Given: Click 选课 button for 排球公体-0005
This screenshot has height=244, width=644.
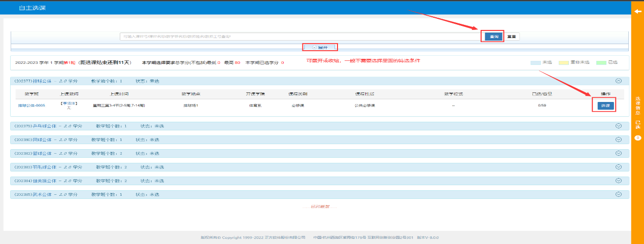Looking at the screenshot, I should point(604,106).
